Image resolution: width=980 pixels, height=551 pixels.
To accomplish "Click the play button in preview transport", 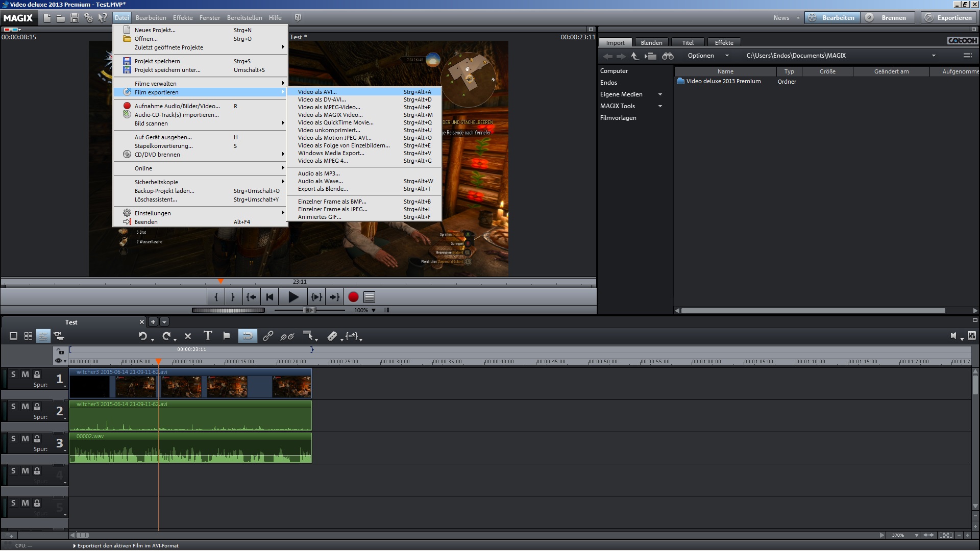I will (x=293, y=297).
